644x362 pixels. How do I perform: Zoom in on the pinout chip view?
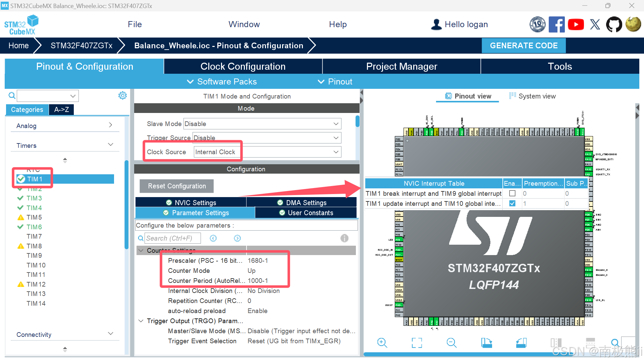click(382, 343)
